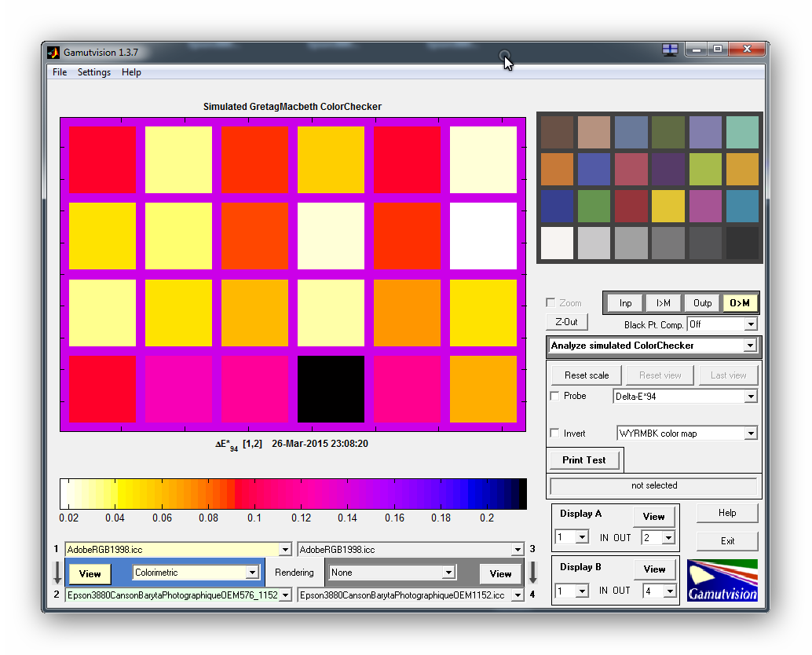Click the black patch in Delta-E chart
Screen dimensions: 812x655
[x=331, y=390]
